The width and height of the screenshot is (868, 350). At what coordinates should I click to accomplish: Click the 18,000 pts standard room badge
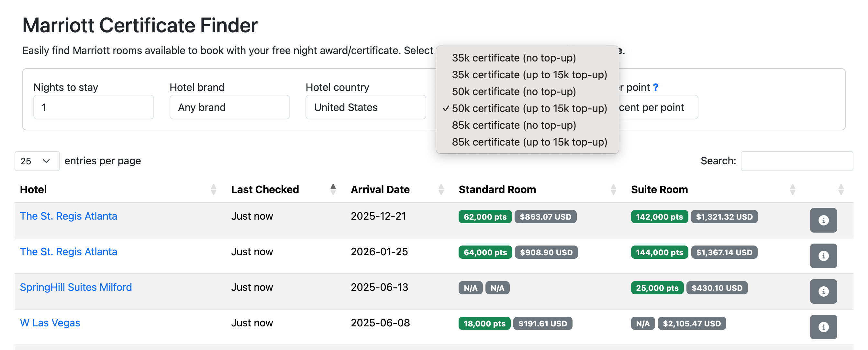pyautogui.click(x=484, y=323)
